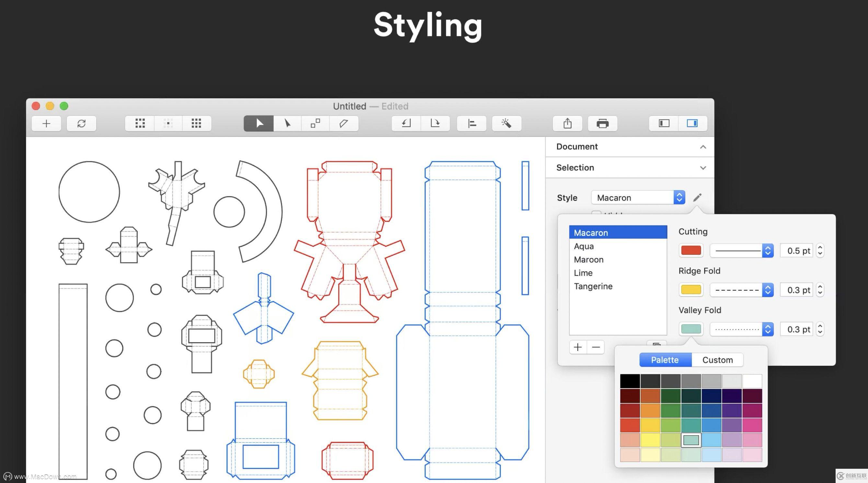Click the red robot-shaped pattern
Screen dimensions: 868x483
tap(349, 242)
